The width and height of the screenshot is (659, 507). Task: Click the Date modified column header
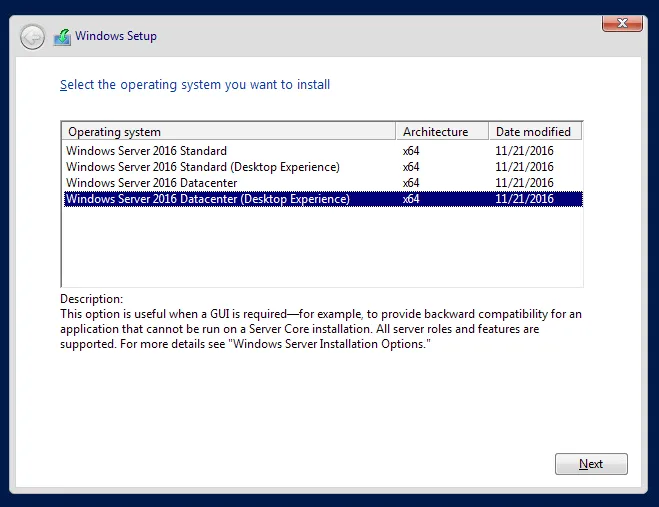point(534,132)
